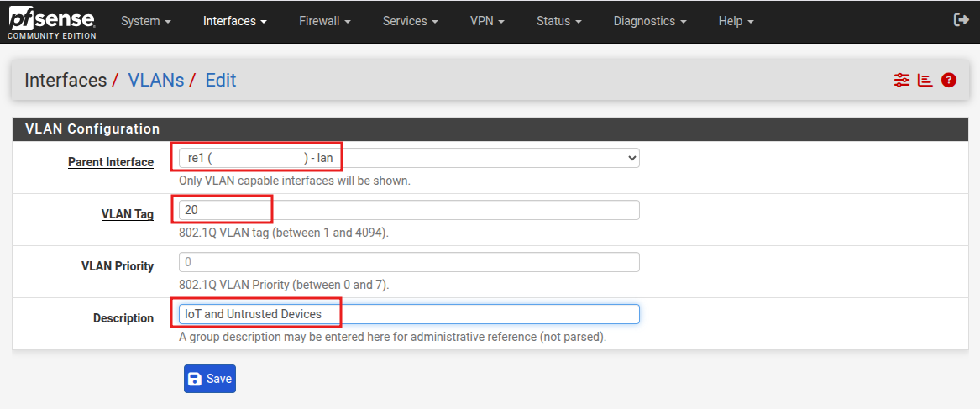The width and height of the screenshot is (980, 409).
Task: Open the Diagnostics menu
Action: click(650, 21)
